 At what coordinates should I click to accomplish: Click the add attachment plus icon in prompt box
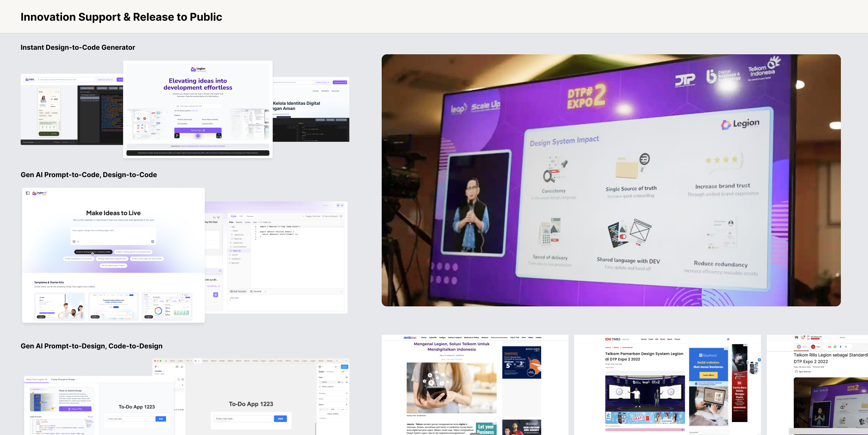[74, 241]
